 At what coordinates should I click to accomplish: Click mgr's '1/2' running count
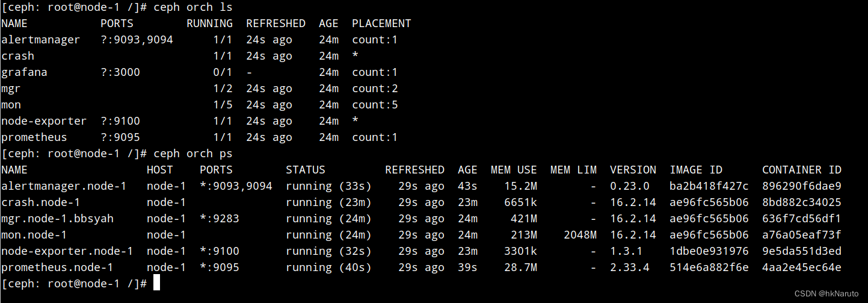(x=223, y=89)
